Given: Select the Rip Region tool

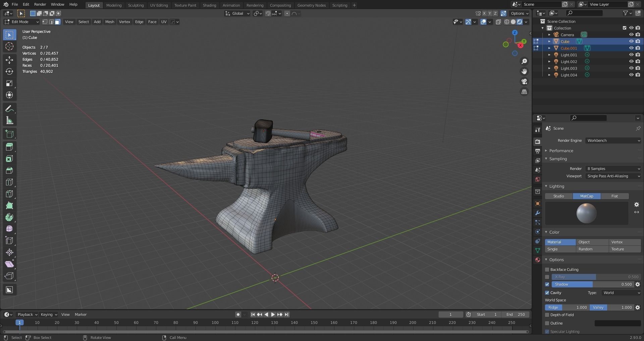Looking at the screenshot, I should click(9, 276).
